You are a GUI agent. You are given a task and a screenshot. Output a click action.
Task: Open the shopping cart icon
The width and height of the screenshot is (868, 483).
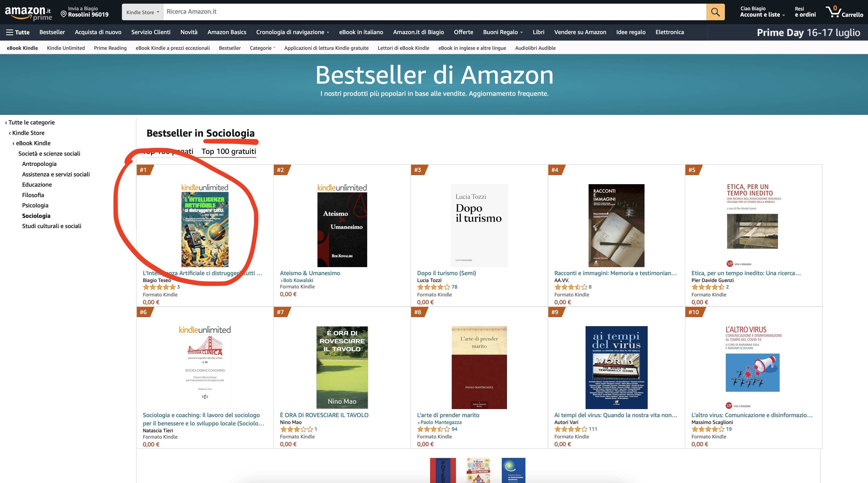(844, 12)
